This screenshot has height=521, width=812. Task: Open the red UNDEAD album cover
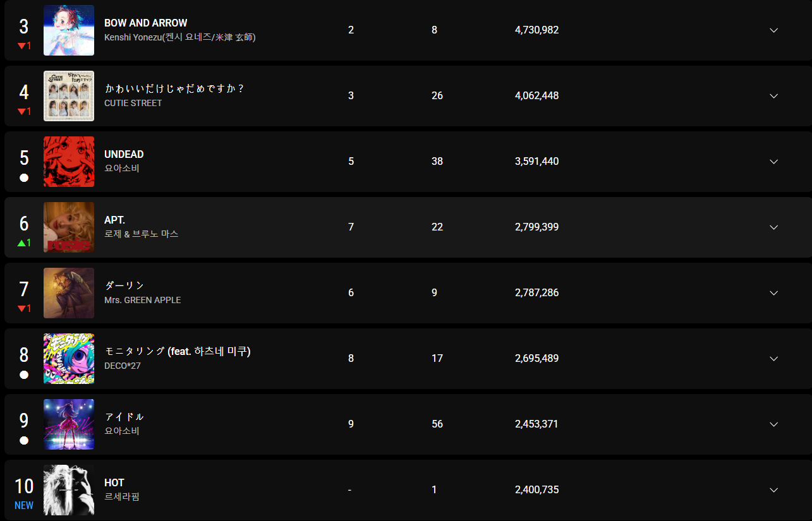tap(69, 162)
